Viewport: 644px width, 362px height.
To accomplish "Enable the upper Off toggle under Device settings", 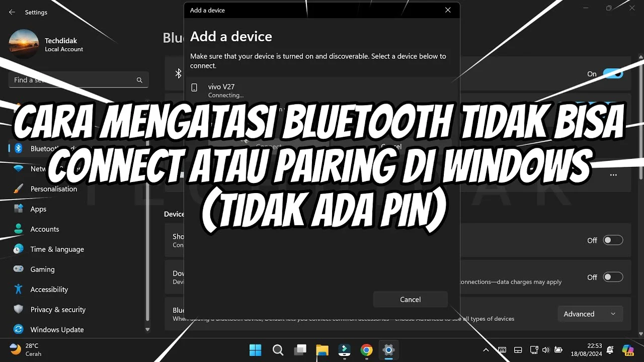I will tap(613, 240).
